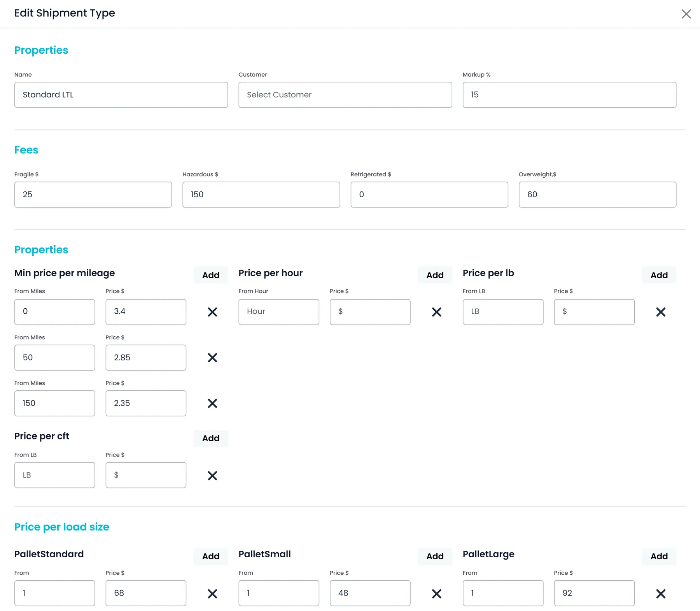Focus the Price per cft $ input
The height and width of the screenshot is (611, 700).
tap(146, 475)
